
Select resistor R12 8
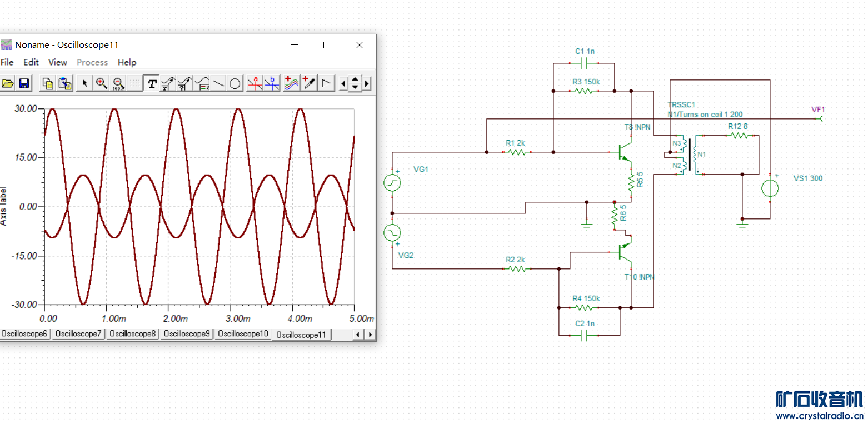740,135
